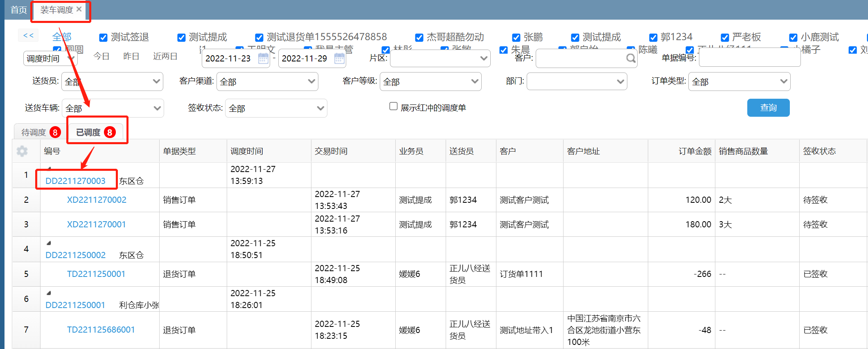The image size is (868, 349).
Task: Uncheck the first 测试提成 checkbox
Action: [x=181, y=38]
